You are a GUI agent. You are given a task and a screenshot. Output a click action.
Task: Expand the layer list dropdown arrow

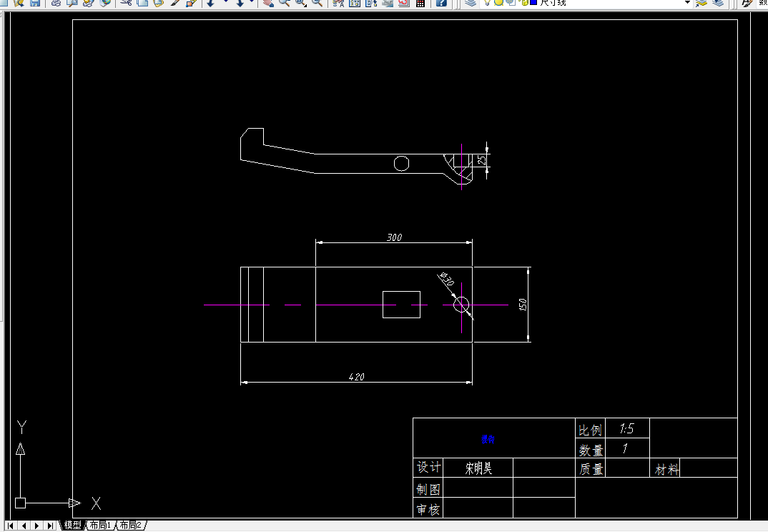point(687,2)
